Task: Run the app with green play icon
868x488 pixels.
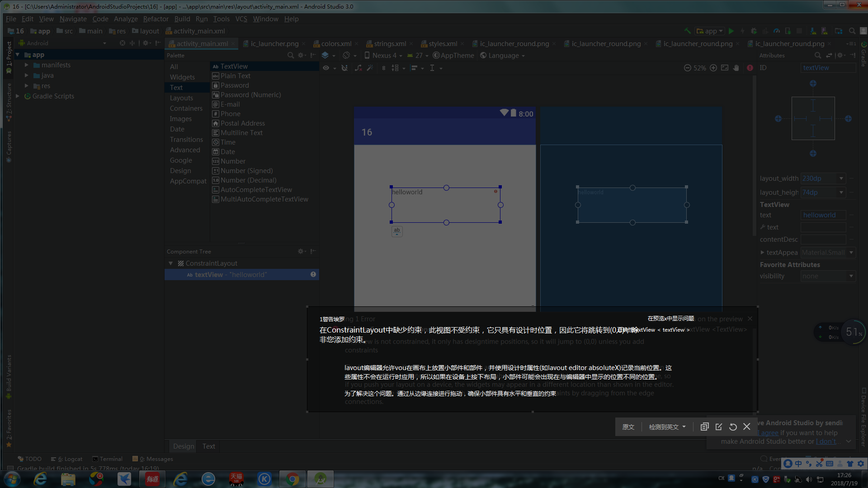Action: pos(731,31)
